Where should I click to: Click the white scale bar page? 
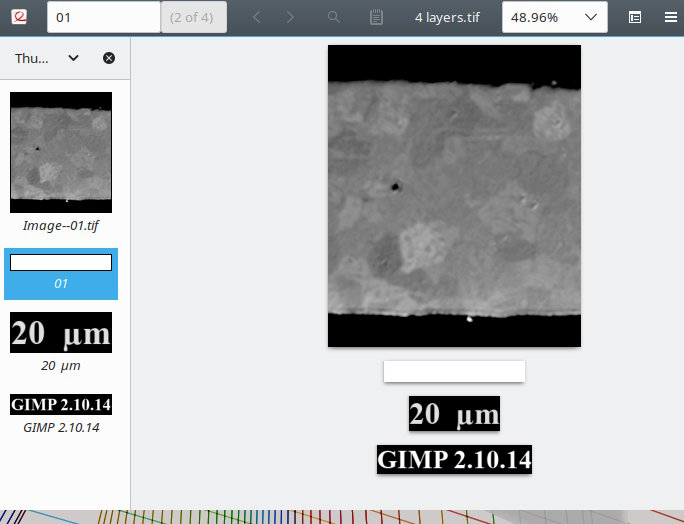pyautogui.click(x=454, y=371)
